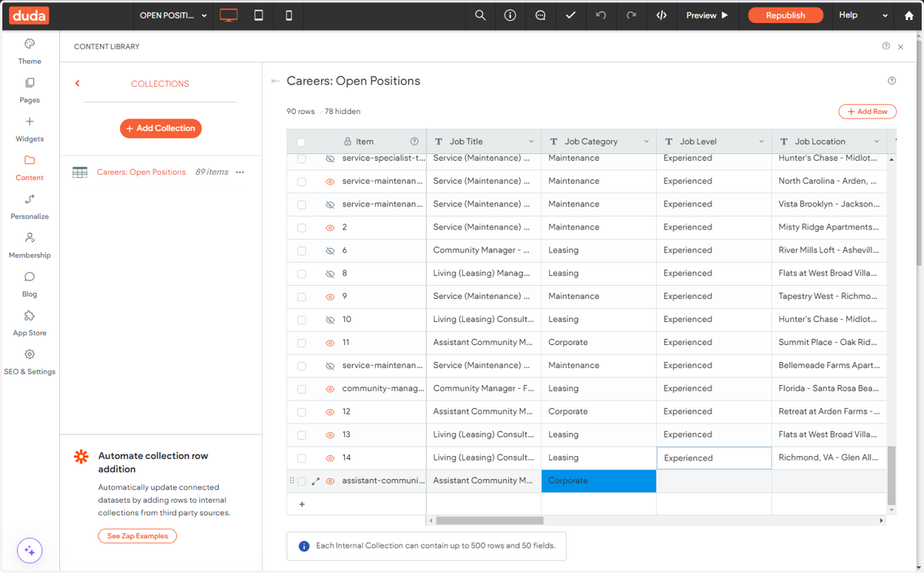This screenshot has height=573, width=924.
Task: Click the Preview button
Action: click(x=707, y=15)
